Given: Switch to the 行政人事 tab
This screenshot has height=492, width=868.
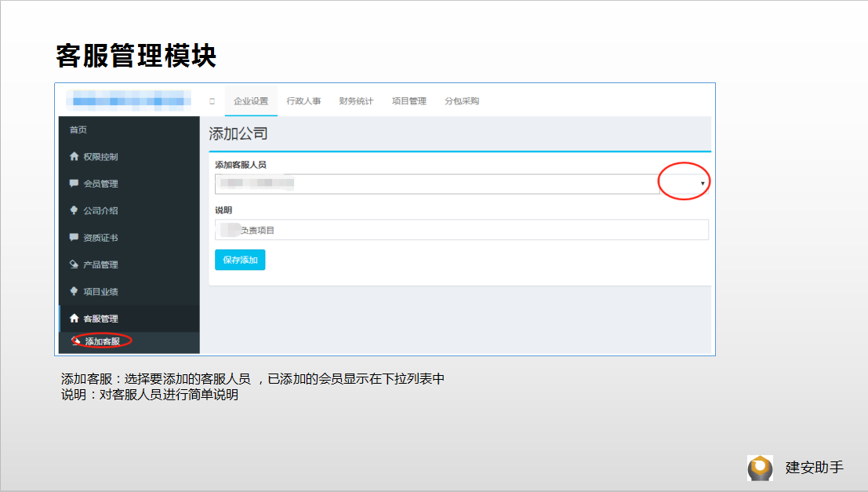Looking at the screenshot, I should pos(303,101).
